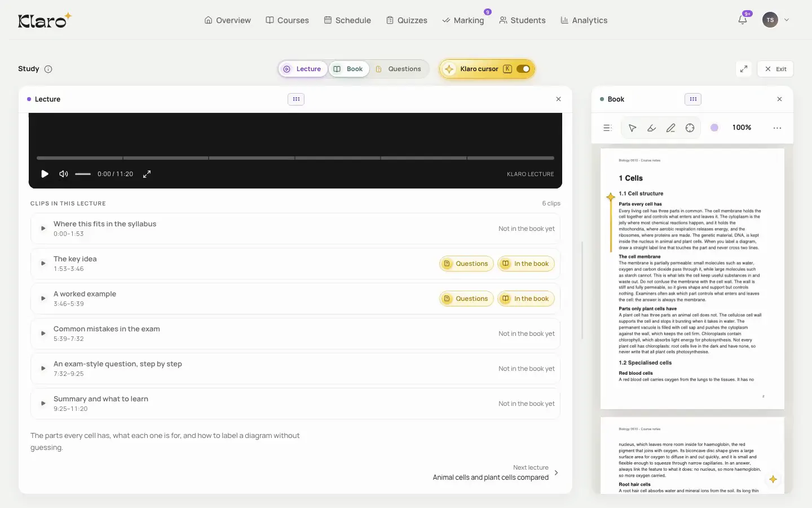Open the book table of contents
The height and width of the screenshot is (508, 812).
click(607, 128)
